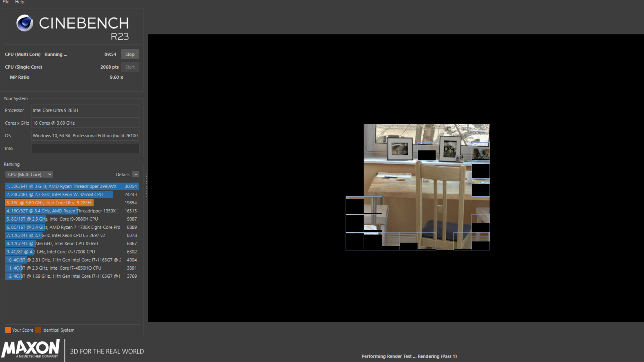Select ranking row Intel Xeon W-3265M
Image resolution: width=644 pixels, height=362 pixels.
coord(72,194)
